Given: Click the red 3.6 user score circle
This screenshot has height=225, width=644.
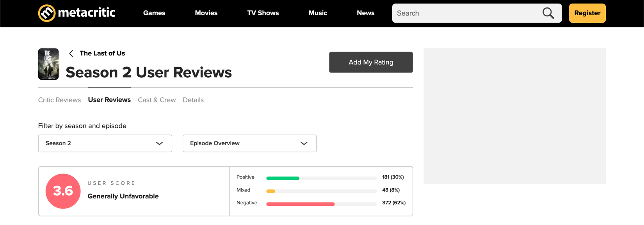Looking at the screenshot, I should [x=63, y=191].
